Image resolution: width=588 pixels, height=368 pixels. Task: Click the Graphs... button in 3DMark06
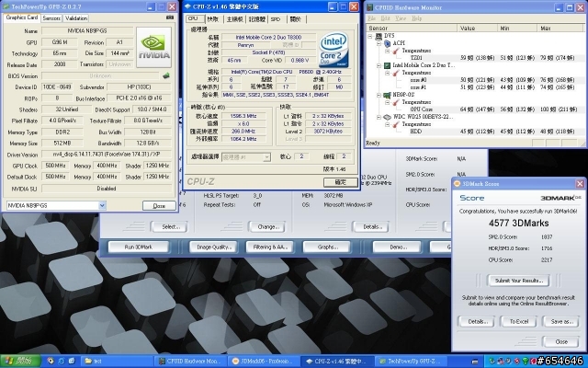coord(326,247)
